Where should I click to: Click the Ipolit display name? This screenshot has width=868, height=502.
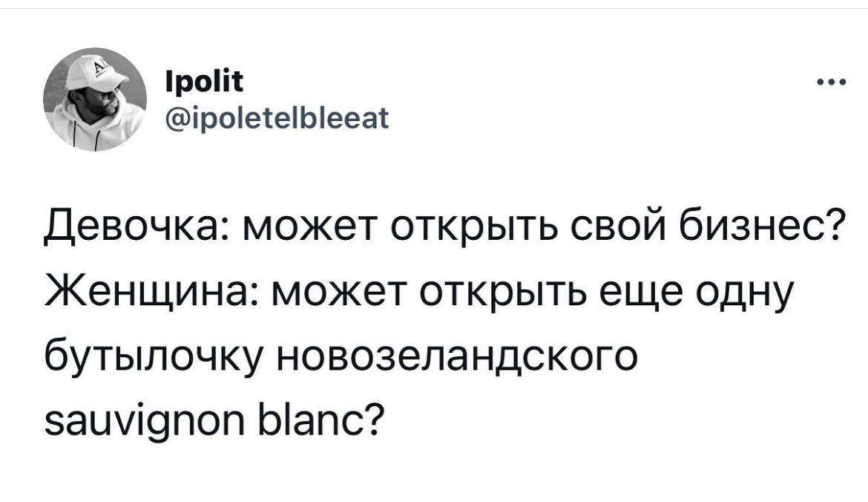204,82
